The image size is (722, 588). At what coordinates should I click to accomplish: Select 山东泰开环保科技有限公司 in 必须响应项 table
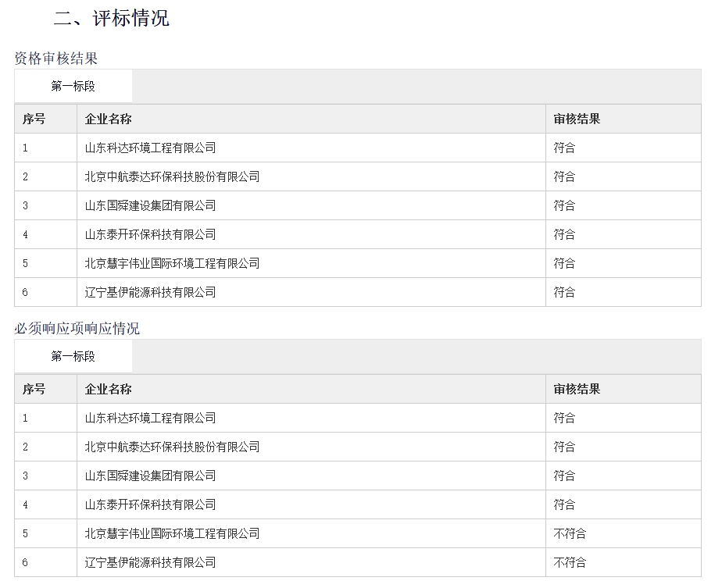(150, 505)
